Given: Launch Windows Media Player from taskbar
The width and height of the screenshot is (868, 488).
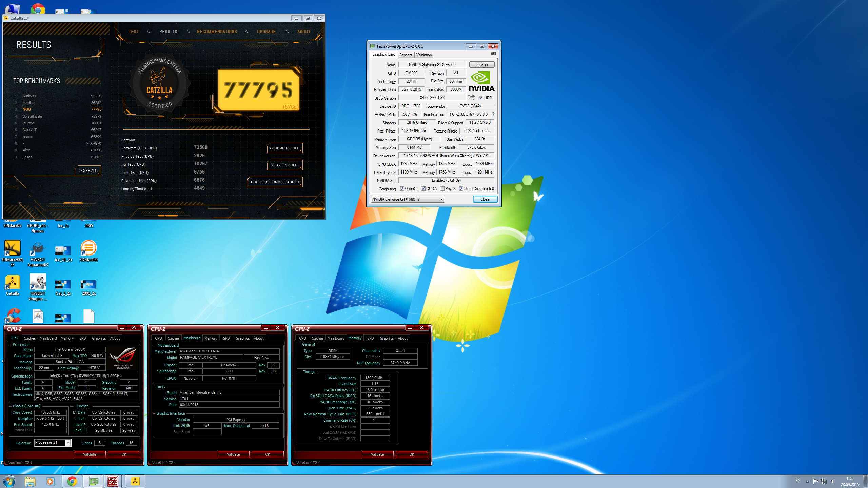Looking at the screenshot, I should [x=51, y=481].
